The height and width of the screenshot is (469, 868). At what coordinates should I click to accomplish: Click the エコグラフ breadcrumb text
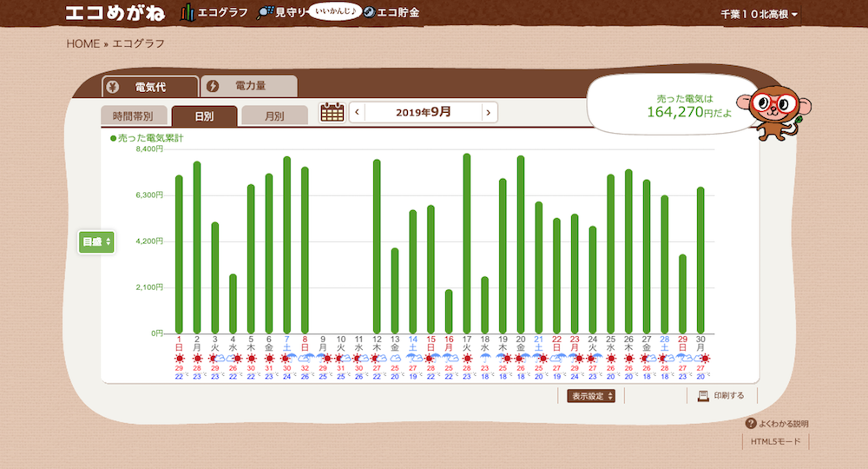138,43
